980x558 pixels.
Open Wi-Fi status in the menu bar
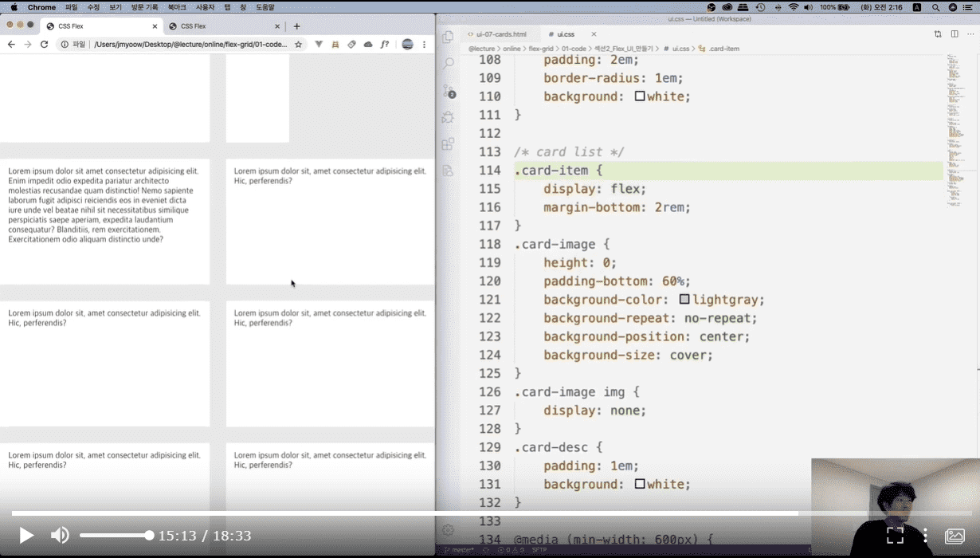794,7
